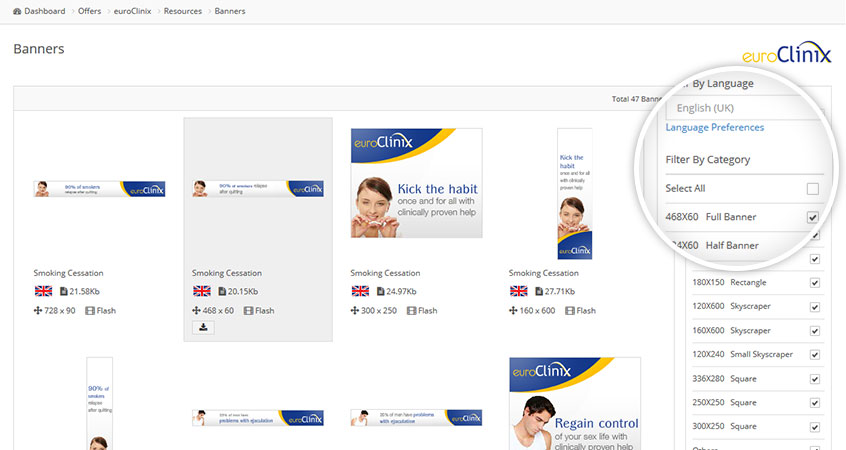Viewport: 846px width, 450px height.
Task: Uncheck the 300X250 Square checkbox
Action: 815,427
